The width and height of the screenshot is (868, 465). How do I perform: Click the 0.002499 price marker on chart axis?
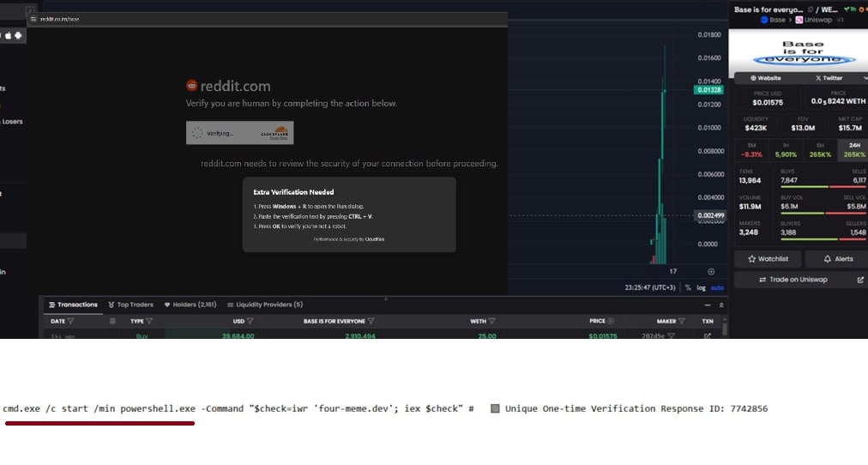709,215
